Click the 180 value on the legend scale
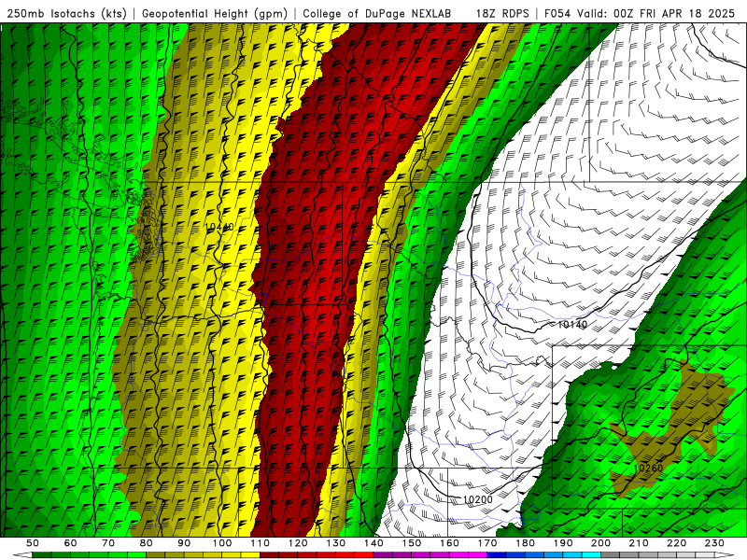Image resolution: width=747 pixels, height=560 pixels. coord(526,543)
